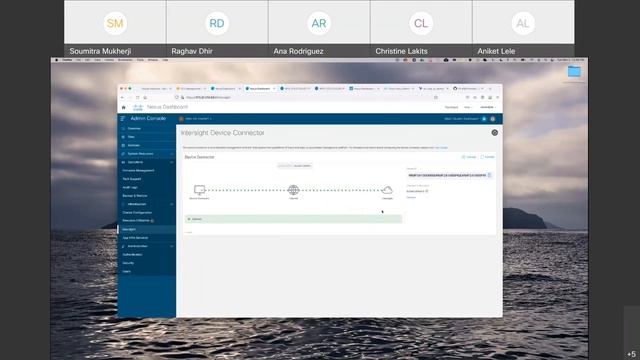Click the browser address bar
Image resolution: width=640 pixels, height=360 pixels.
click(x=306, y=98)
